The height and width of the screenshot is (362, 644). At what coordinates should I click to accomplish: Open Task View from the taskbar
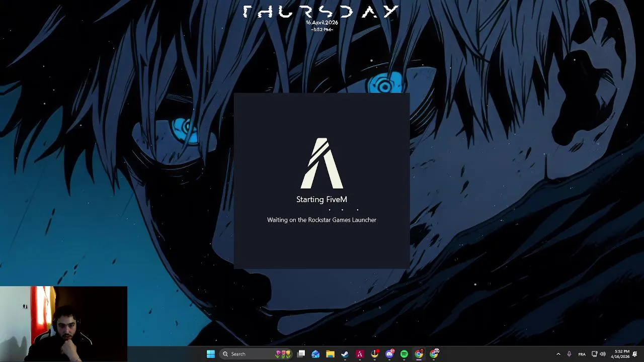pos(301,354)
